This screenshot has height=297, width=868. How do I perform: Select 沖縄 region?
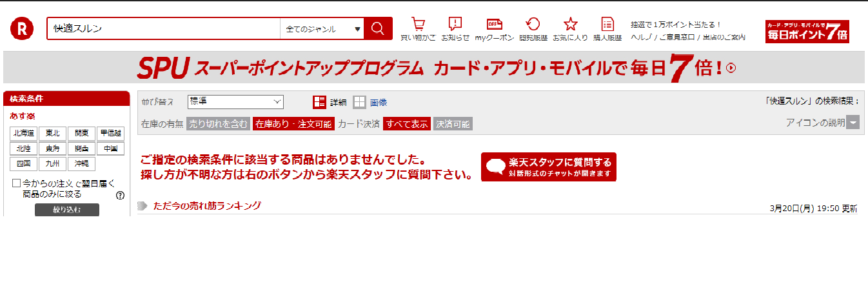[81, 163]
